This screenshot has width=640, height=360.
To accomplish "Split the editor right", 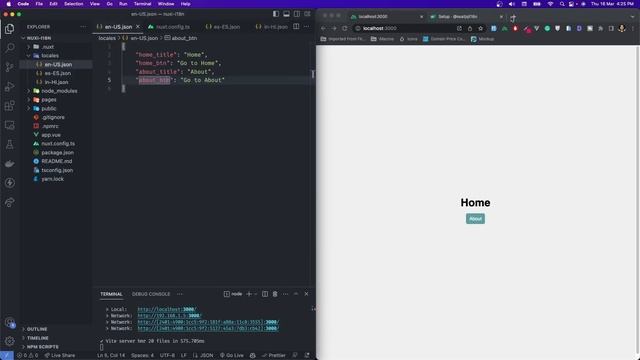I will (296, 27).
